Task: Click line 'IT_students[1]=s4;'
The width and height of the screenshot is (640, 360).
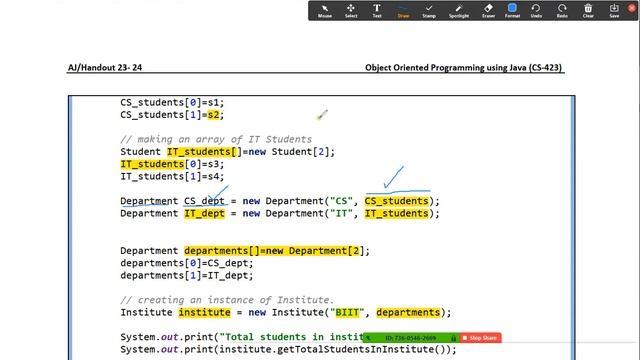Action: [x=172, y=176]
